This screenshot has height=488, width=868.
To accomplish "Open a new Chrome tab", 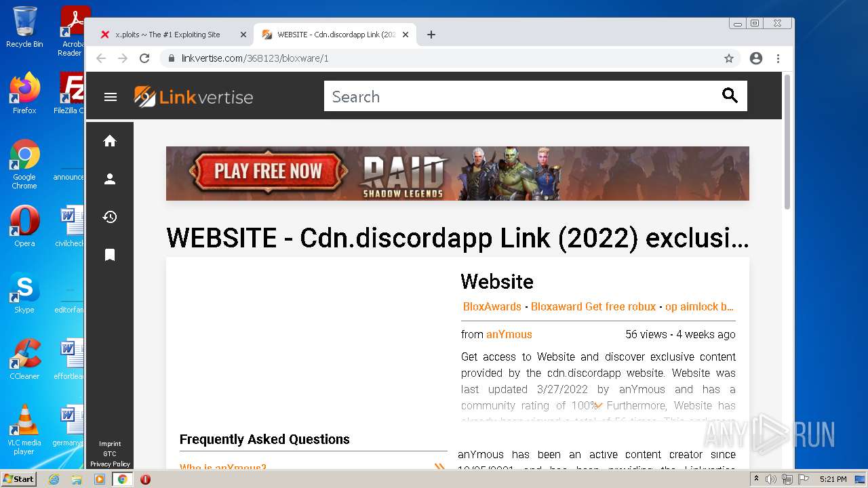I will coord(431,35).
